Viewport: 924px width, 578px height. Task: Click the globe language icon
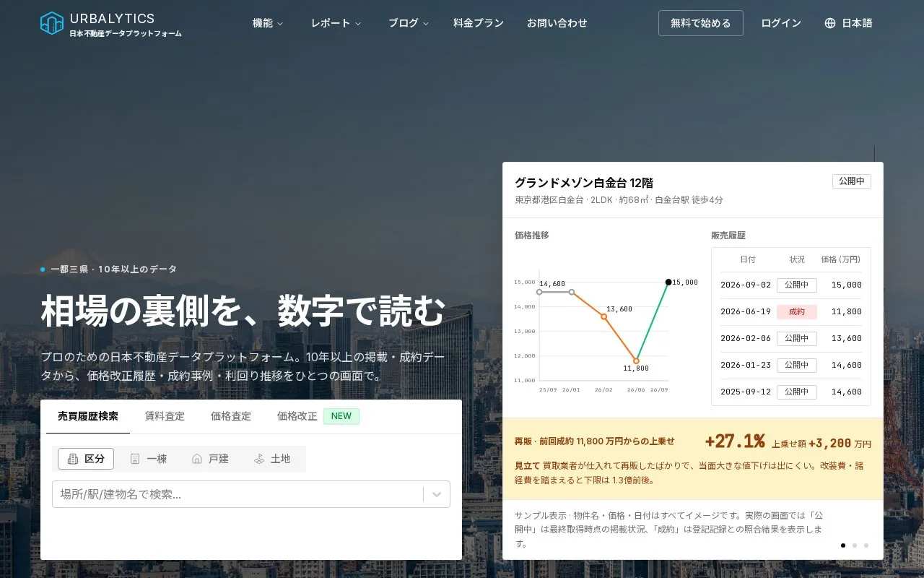830,23
